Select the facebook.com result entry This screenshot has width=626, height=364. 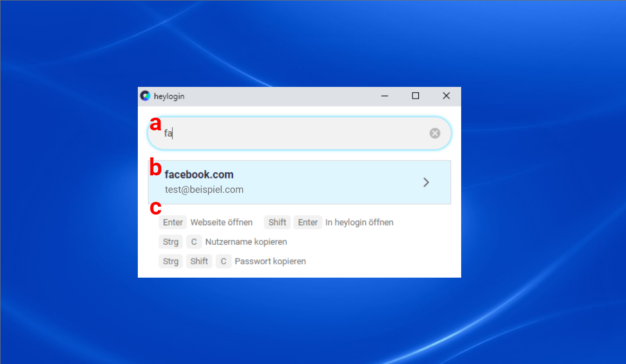pyautogui.click(x=299, y=182)
